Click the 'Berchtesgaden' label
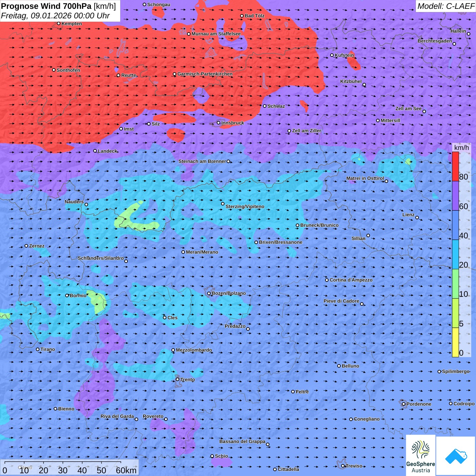This screenshot has height=476, width=476. [x=435, y=41]
